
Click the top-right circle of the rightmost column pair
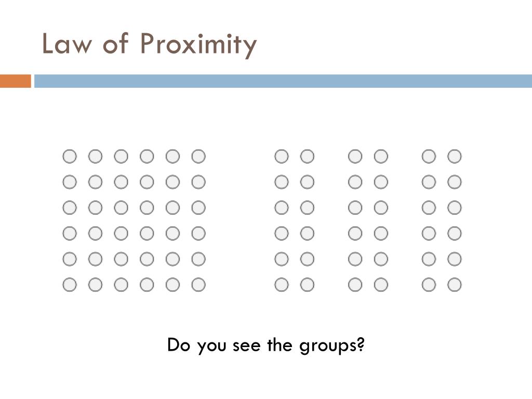click(x=454, y=156)
